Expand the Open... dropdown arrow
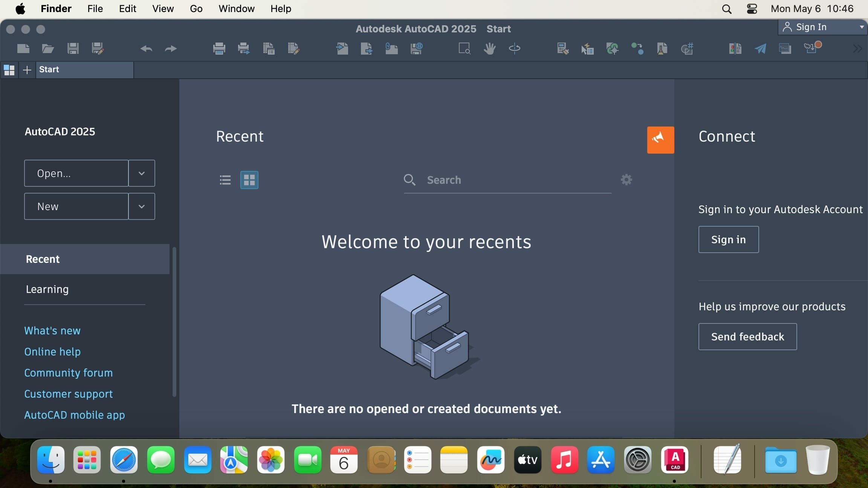Screen dimensions: 868x488 (x=142, y=173)
